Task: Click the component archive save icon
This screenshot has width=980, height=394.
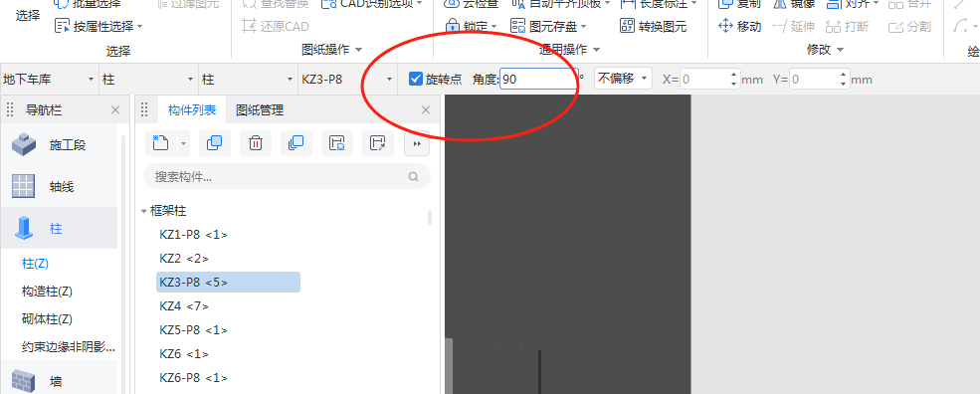Action: pyautogui.click(x=337, y=143)
